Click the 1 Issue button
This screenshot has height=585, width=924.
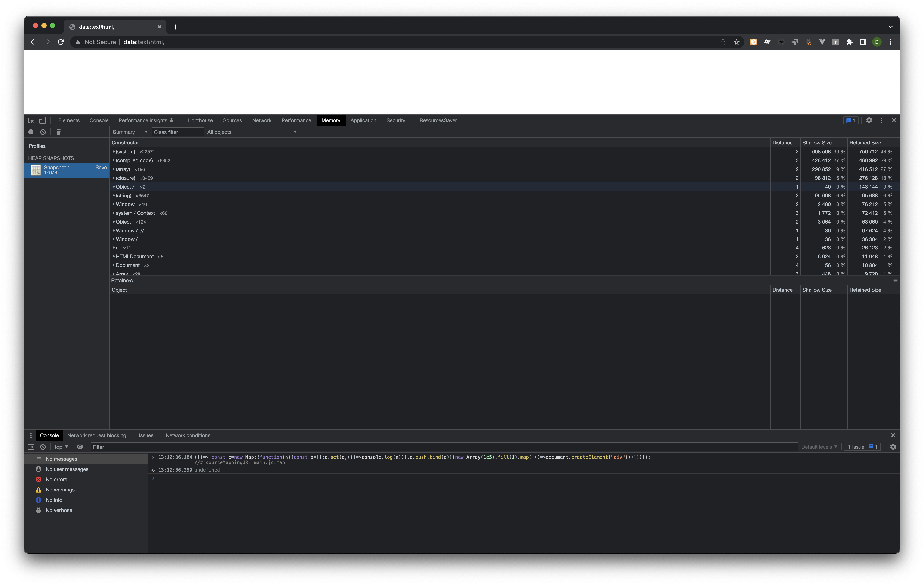[862, 447]
